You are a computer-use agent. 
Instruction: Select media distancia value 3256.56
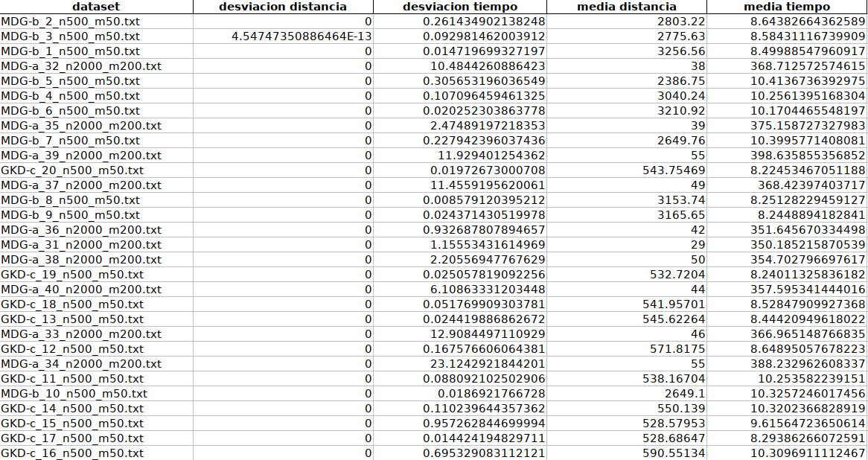pos(681,51)
